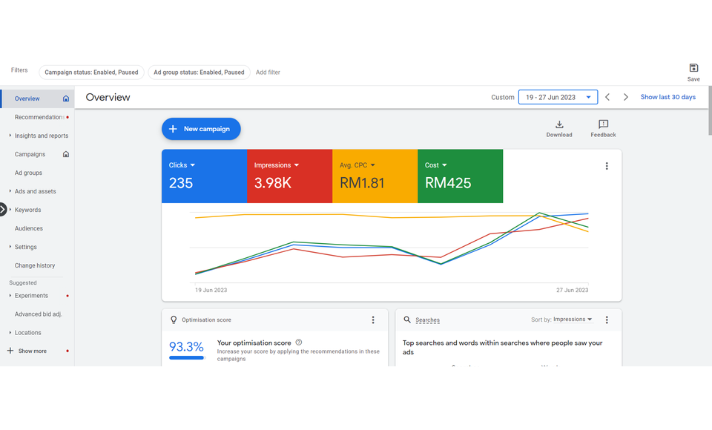Go to the previous date range arrow

608,97
